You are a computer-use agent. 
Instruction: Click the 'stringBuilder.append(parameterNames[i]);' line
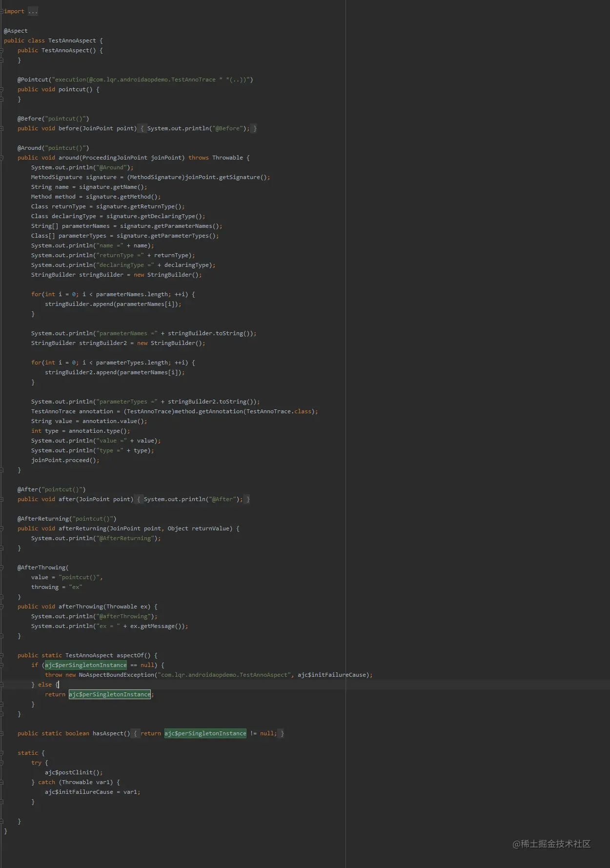(x=113, y=304)
